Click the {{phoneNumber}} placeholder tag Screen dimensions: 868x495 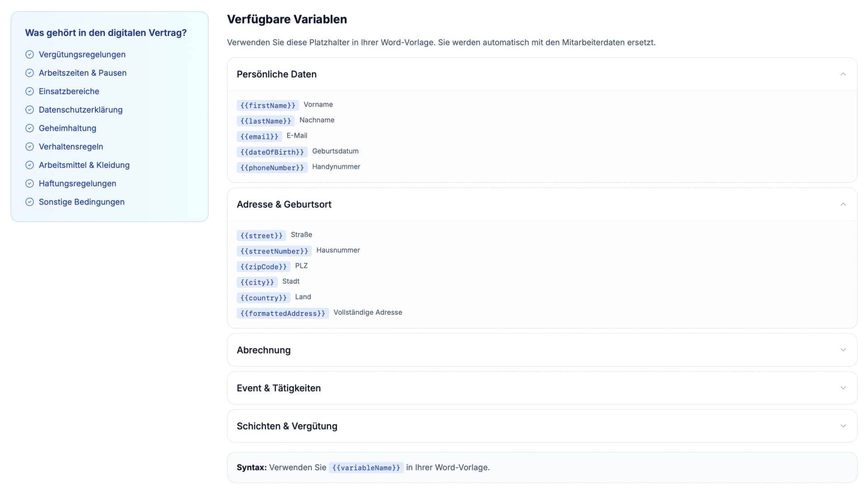[x=272, y=168]
